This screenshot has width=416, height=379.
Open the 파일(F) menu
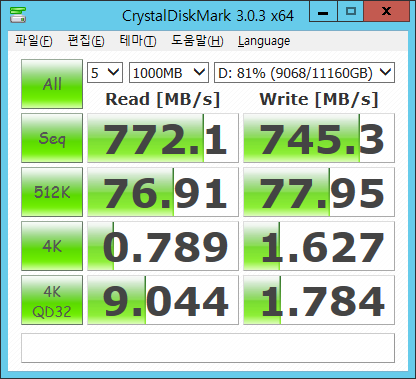(x=34, y=41)
